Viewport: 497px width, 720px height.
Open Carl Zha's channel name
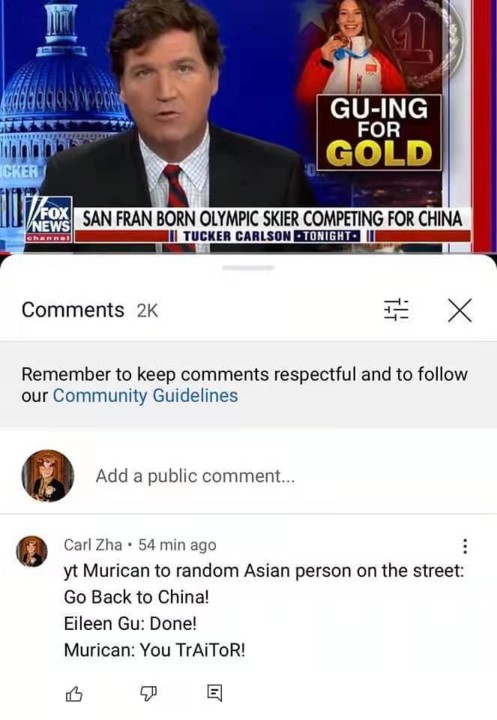point(93,545)
